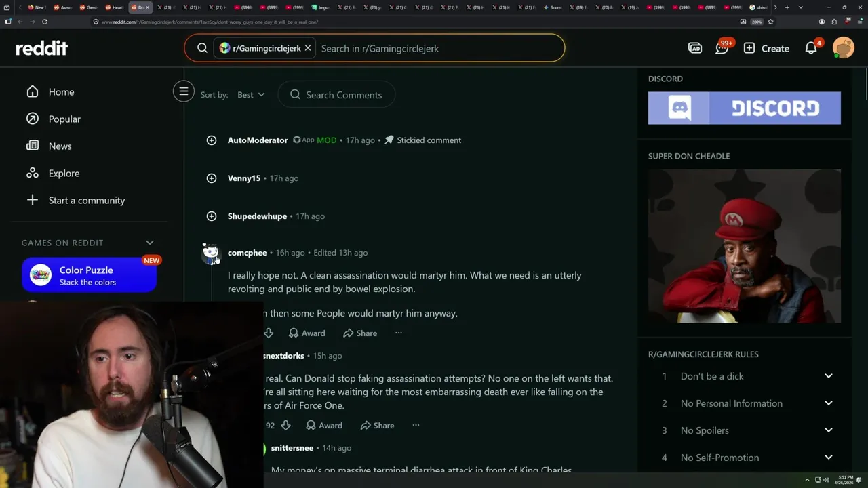Open browser account profile icon

pos(822,22)
